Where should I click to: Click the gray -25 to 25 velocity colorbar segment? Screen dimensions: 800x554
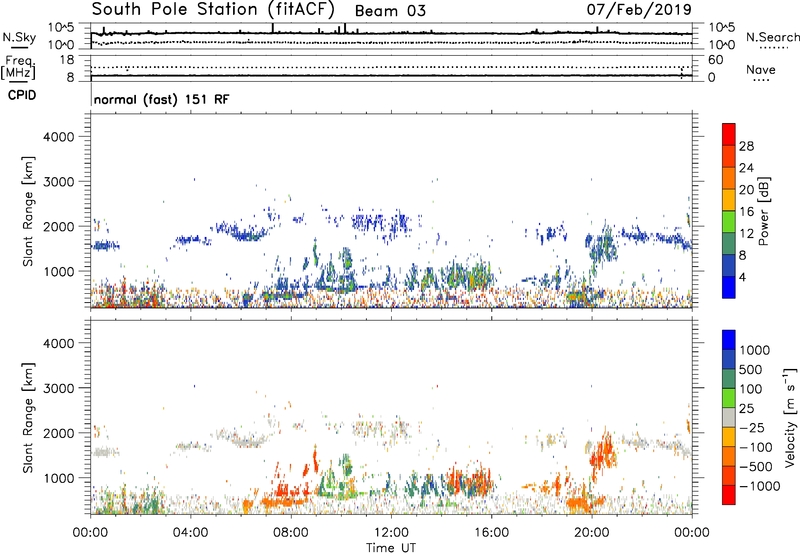point(729,417)
